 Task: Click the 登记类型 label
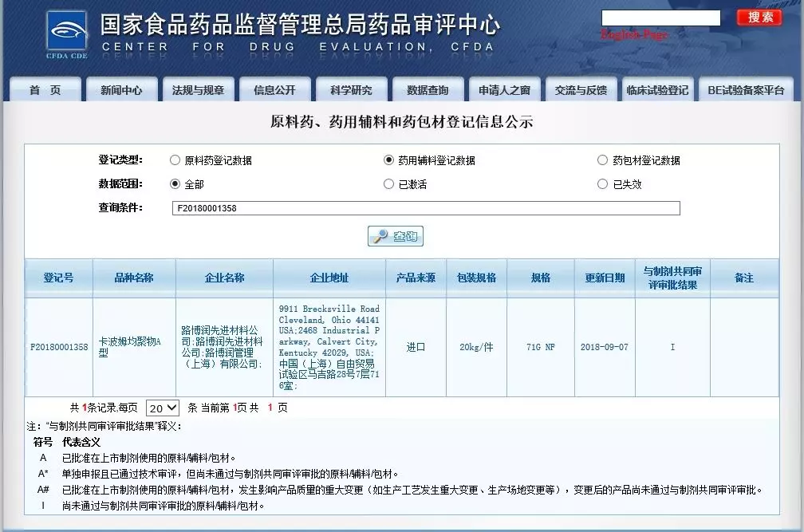[x=120, y=160]
